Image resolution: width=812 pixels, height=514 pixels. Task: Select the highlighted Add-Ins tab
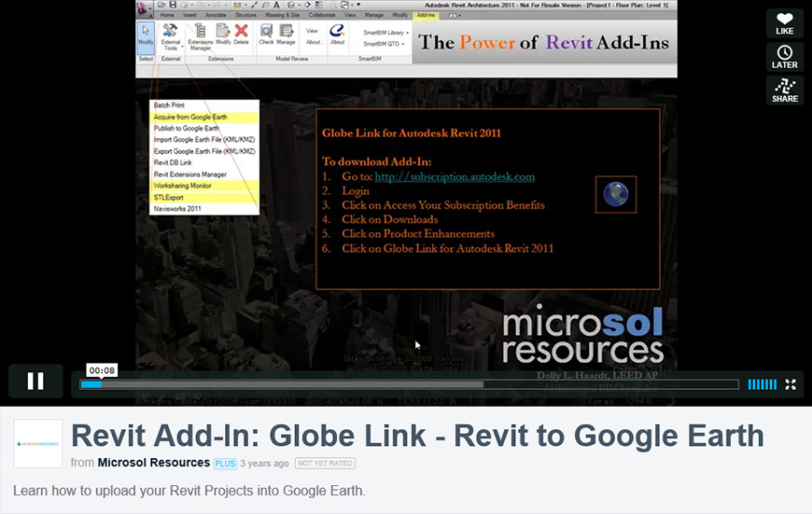click(426, 15)
